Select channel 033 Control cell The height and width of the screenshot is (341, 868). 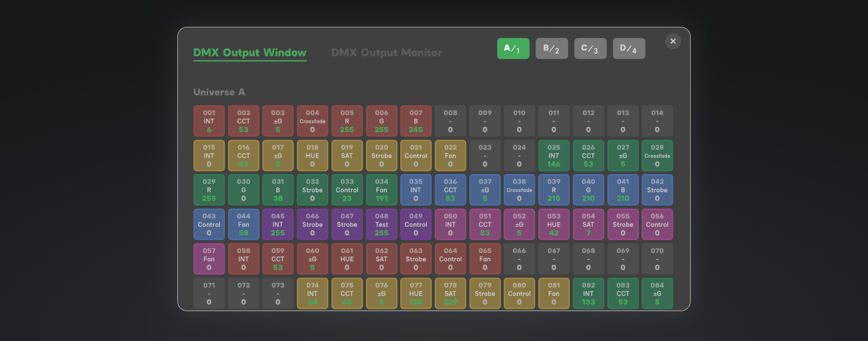click(x=347, y=190)
